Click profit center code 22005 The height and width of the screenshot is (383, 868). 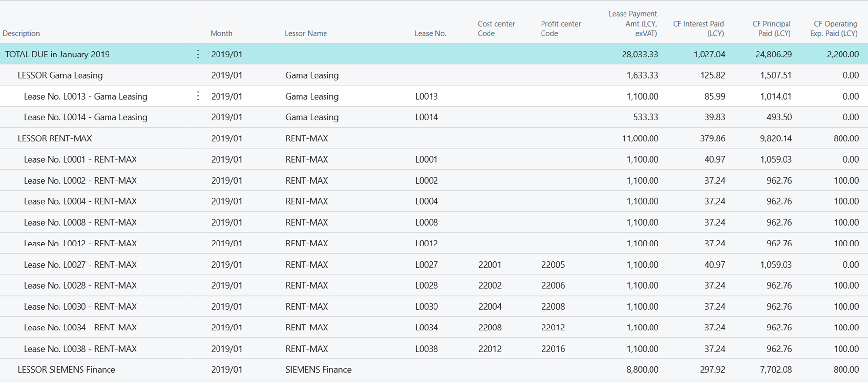coord(553,264)
